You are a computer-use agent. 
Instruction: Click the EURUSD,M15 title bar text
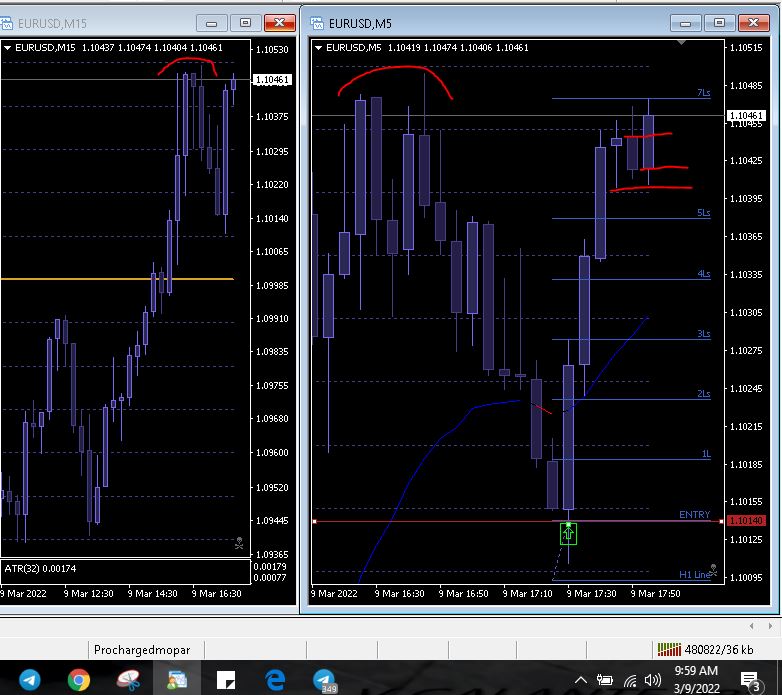coord(52,23)
